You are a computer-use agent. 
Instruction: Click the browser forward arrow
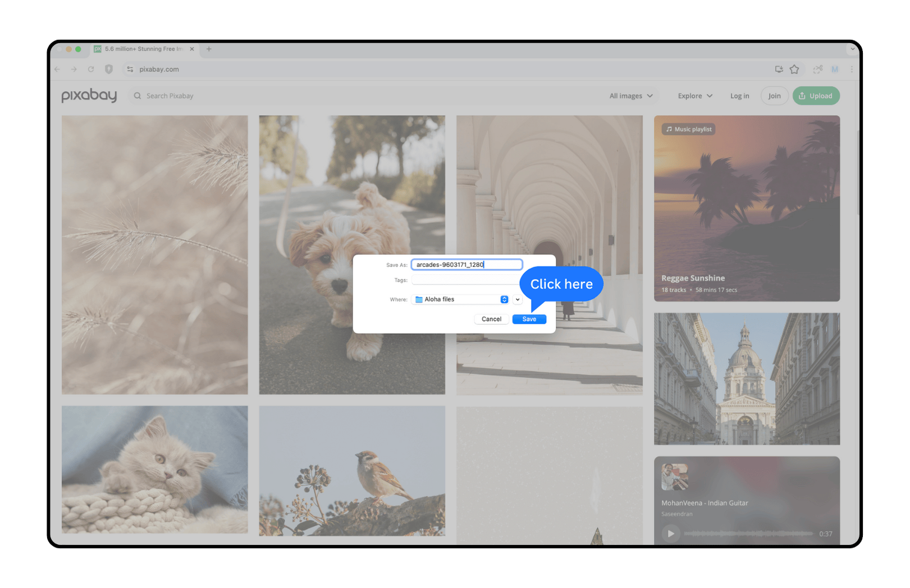[74, 69]
